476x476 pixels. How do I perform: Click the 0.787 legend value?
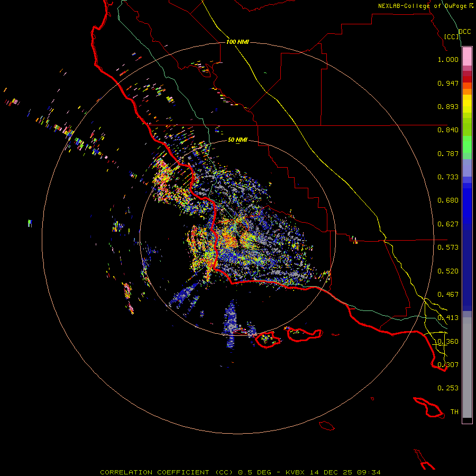448,153
